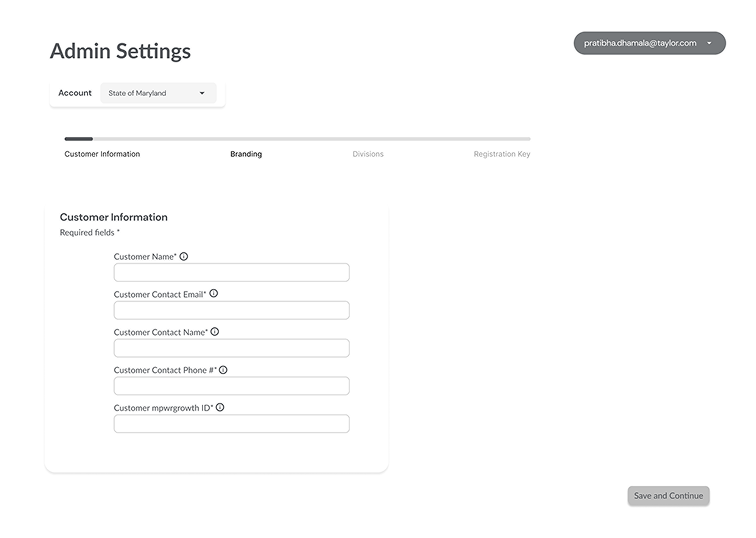Click the Account label next to dropdown
The image size is (756, 538).
[75, 93]
